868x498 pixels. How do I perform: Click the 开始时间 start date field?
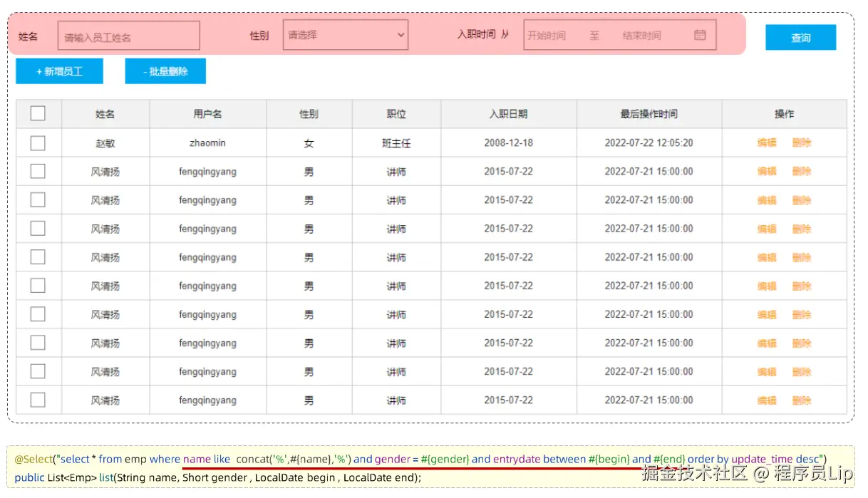click(547, 35)
